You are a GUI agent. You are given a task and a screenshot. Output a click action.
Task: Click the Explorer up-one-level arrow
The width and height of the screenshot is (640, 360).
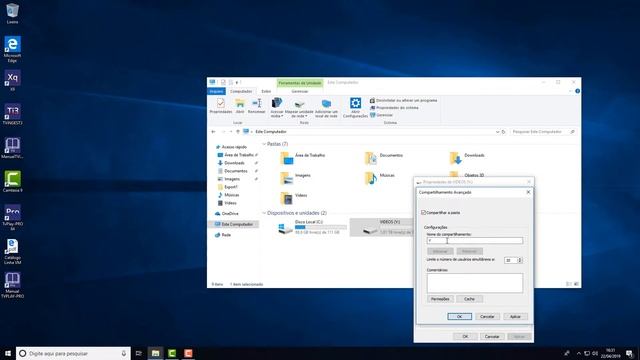(238, 132)
